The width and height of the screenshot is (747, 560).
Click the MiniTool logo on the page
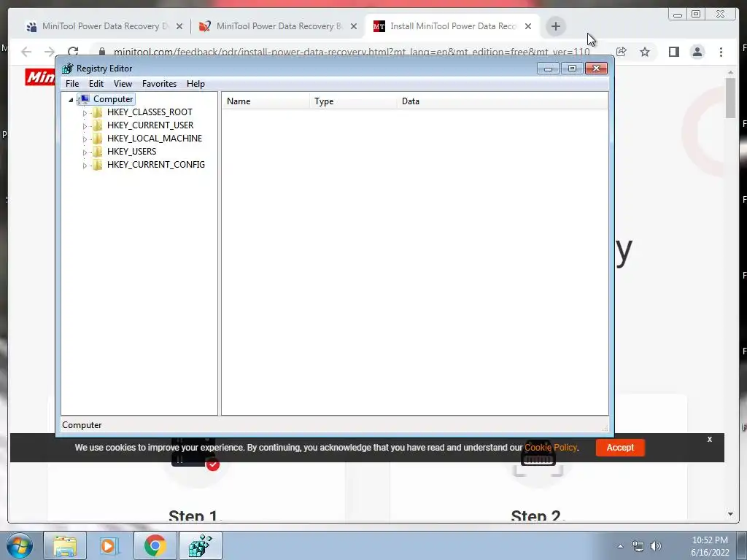40,77
